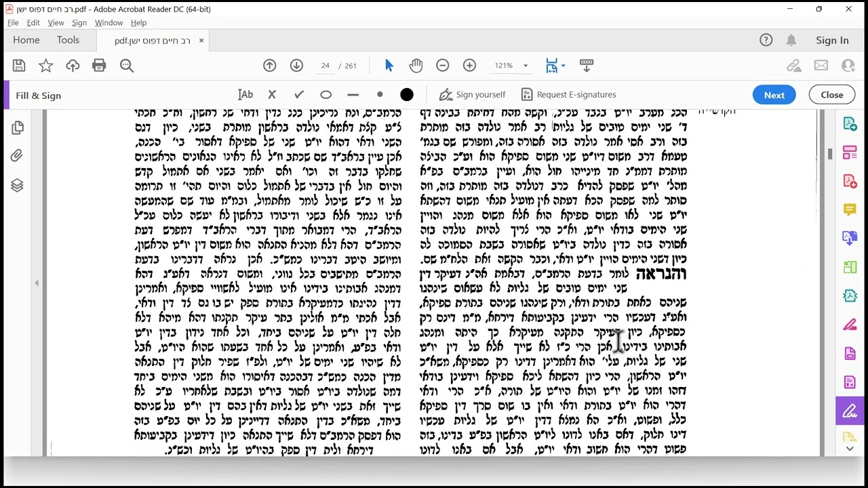Viewport: 868px width, 488px height.
Task: Click Sign yourself
Action: [x=472, y=95]
